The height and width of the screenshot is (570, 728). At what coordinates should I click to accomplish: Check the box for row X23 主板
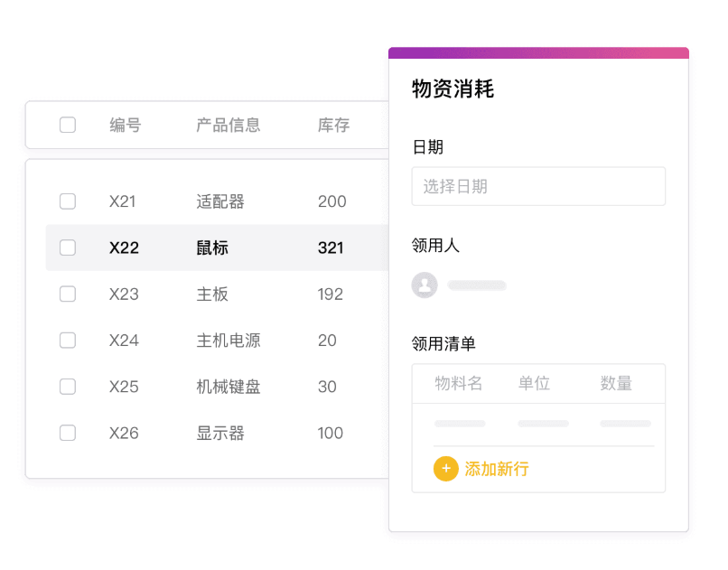(x=68, y=294)
